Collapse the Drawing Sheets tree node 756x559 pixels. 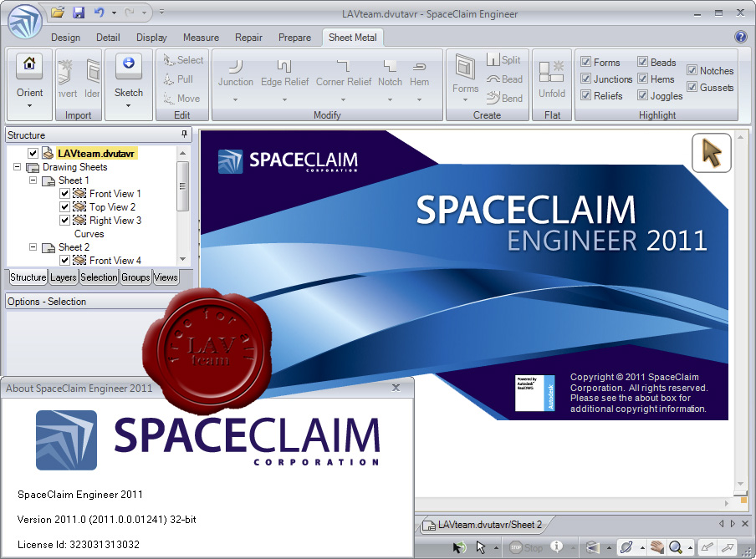tap(17, 167)
